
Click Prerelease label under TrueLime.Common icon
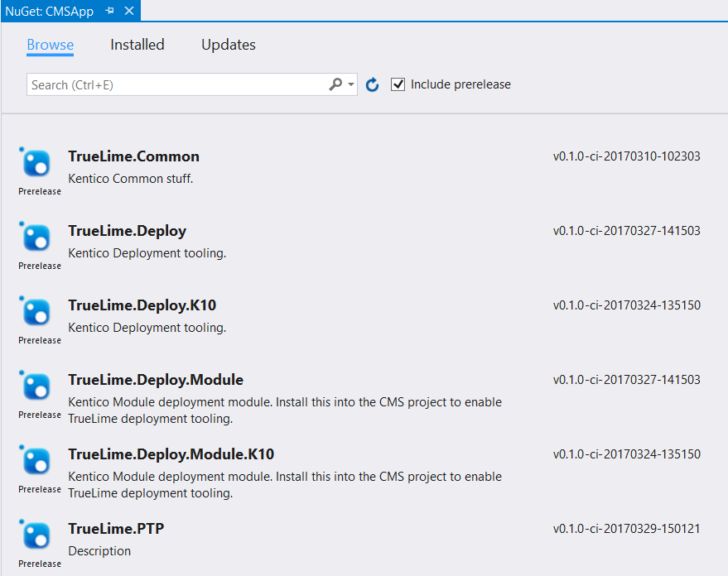40,191
